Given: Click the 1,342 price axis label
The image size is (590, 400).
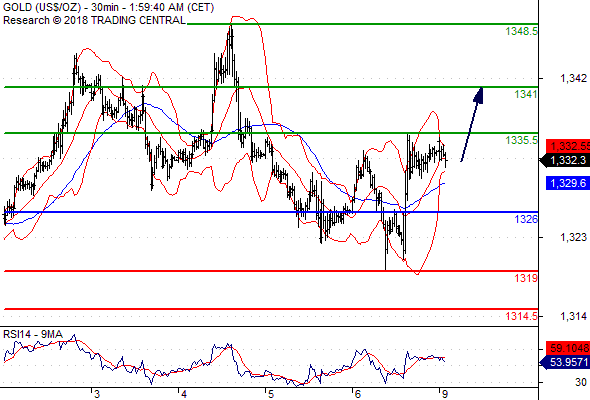Looking at the screenshot, I should pos(573,78).
